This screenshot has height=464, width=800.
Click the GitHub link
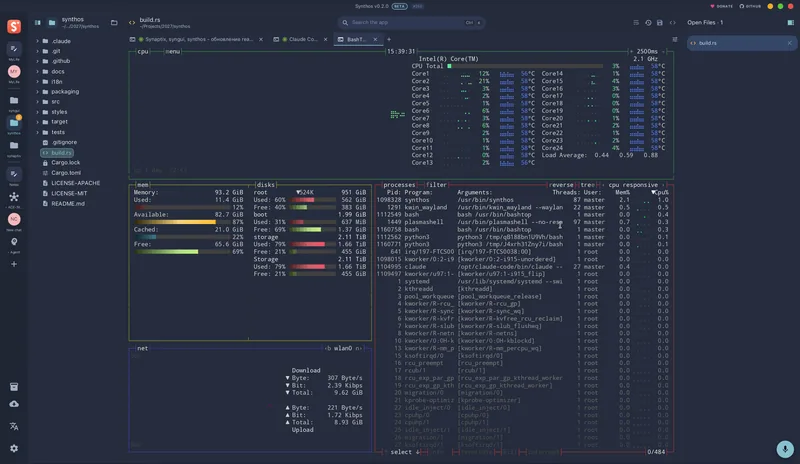coord(750,6)
